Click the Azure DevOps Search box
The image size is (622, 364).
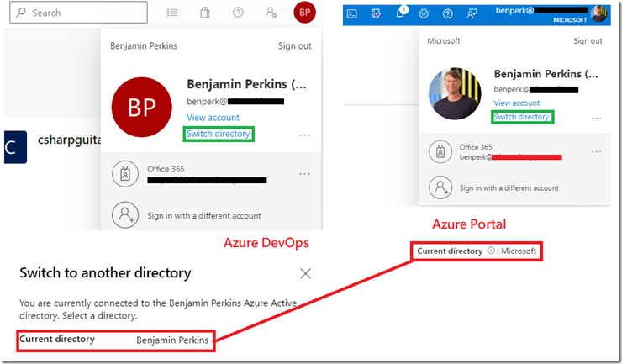click(78, 13)
